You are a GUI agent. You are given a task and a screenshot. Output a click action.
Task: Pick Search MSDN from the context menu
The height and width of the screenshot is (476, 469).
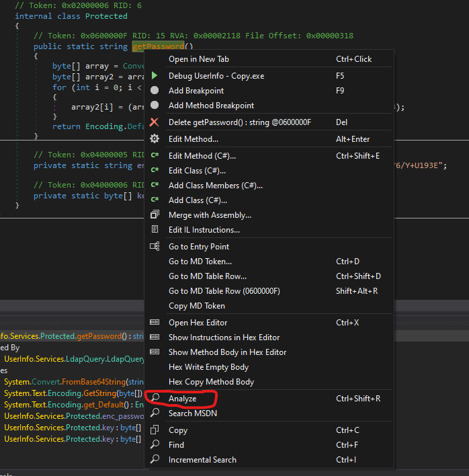(193, 413)
